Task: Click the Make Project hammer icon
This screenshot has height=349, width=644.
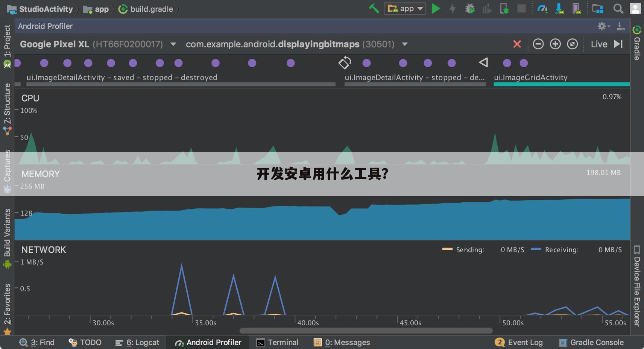Action: click(374, 8)
